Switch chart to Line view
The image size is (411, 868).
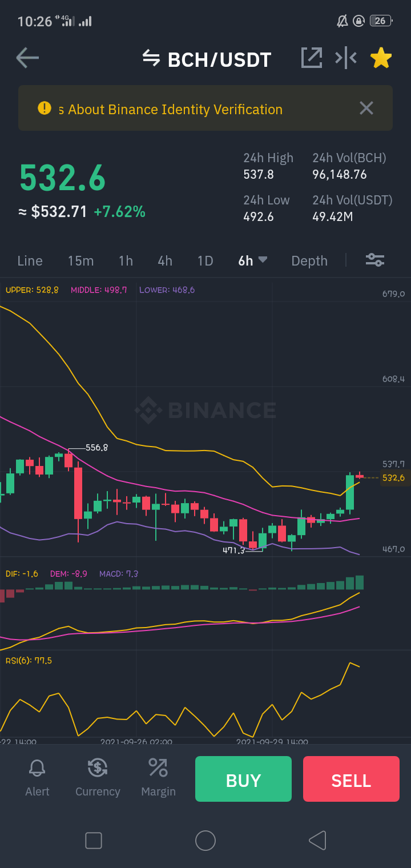pyautogui.click(x=30, y=261)
